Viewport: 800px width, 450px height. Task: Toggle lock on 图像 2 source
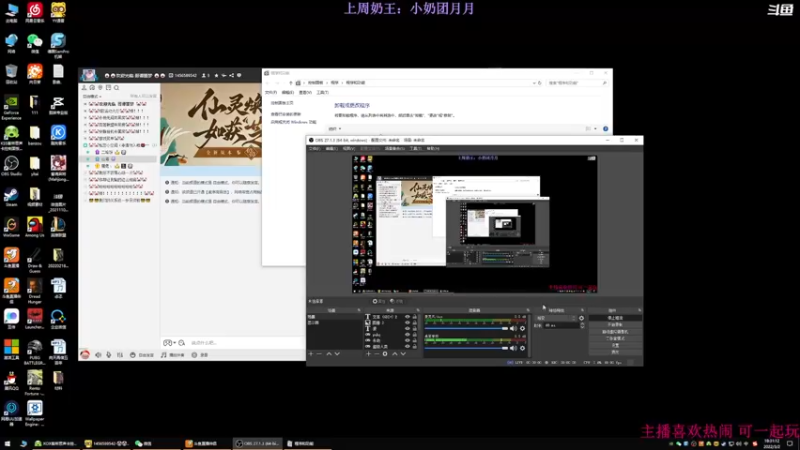[414, 323]
